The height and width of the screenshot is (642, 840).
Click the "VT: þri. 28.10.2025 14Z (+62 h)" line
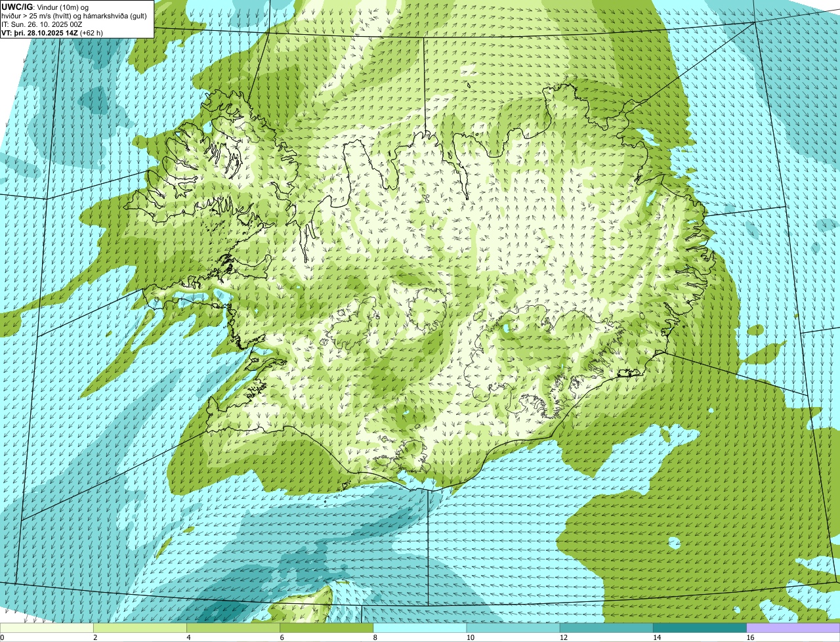point(52,32)
